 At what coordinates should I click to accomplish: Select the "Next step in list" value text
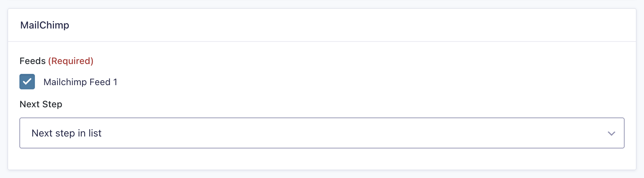click(66, 133)
